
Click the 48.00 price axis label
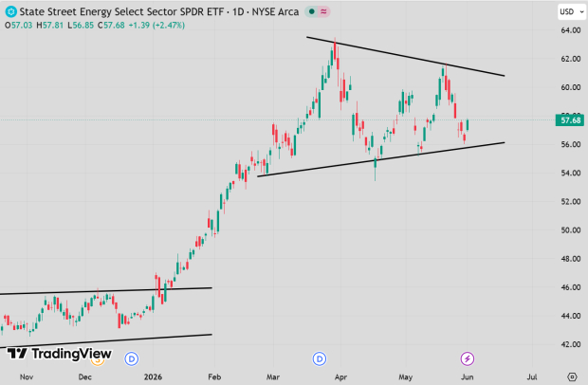pos(570,259)
